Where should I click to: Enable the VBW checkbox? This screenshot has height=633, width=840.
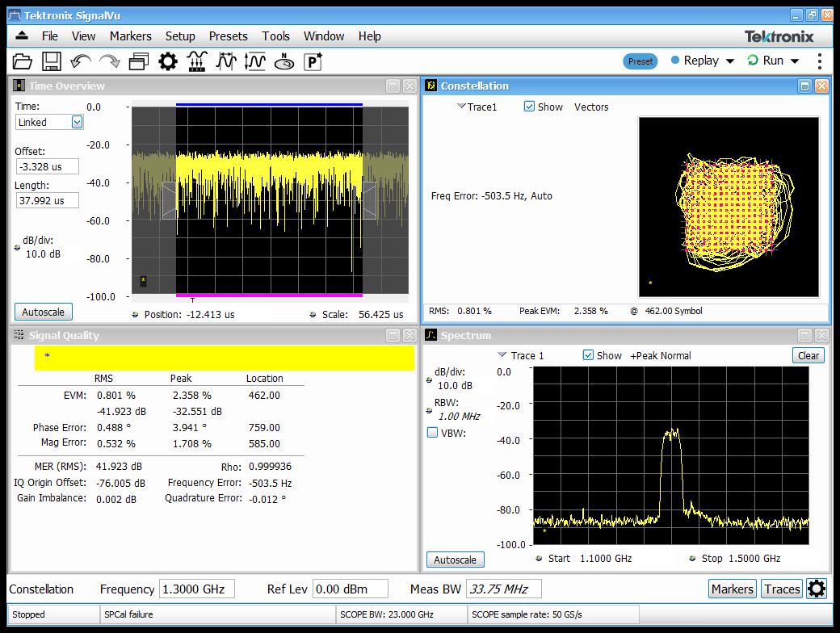tap(432, 432)
